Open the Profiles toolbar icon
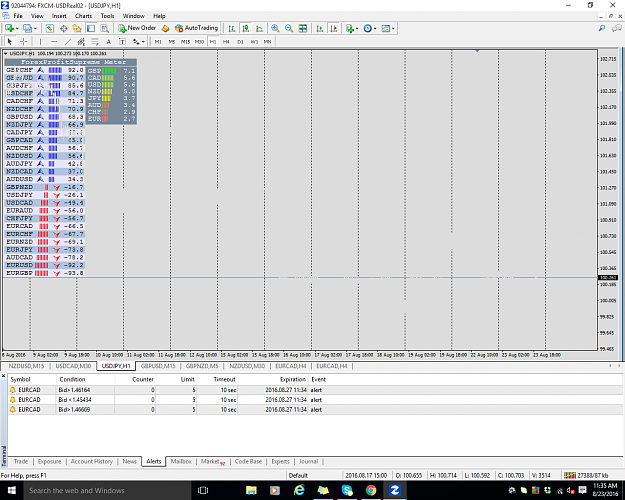Screen dimensions: 625x500 [27, 28]
